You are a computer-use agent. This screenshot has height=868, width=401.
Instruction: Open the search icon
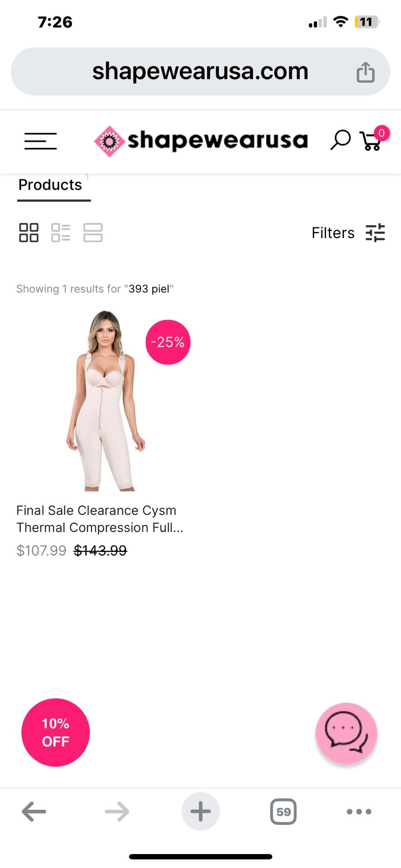pos(340,141)
